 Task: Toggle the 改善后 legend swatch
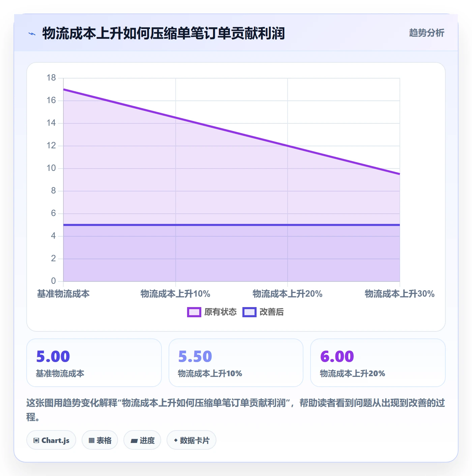pyautogui.click(x=249, y=312)
